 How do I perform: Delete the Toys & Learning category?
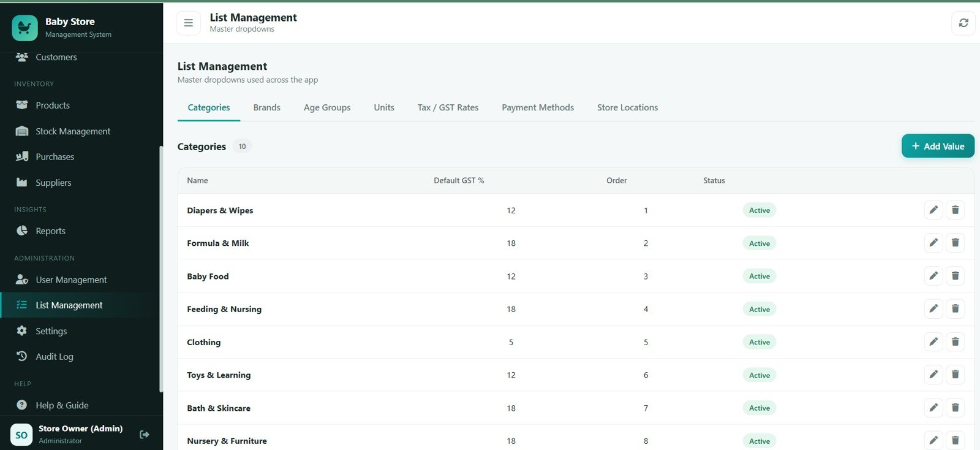coord(956,375)
